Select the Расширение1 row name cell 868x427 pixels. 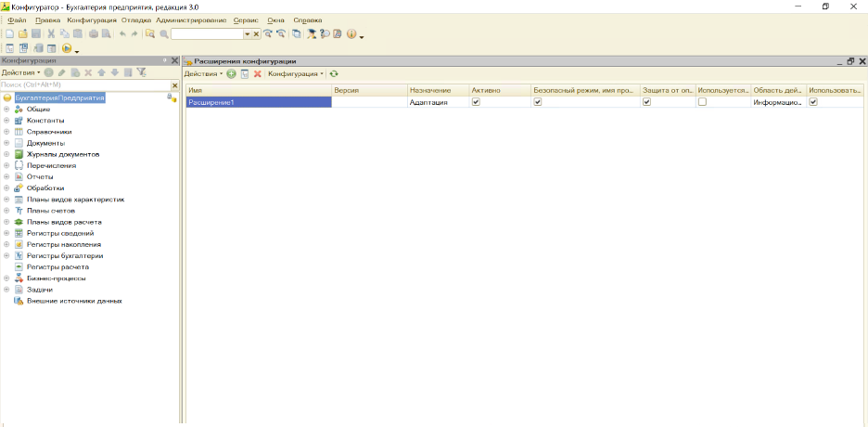259,102
